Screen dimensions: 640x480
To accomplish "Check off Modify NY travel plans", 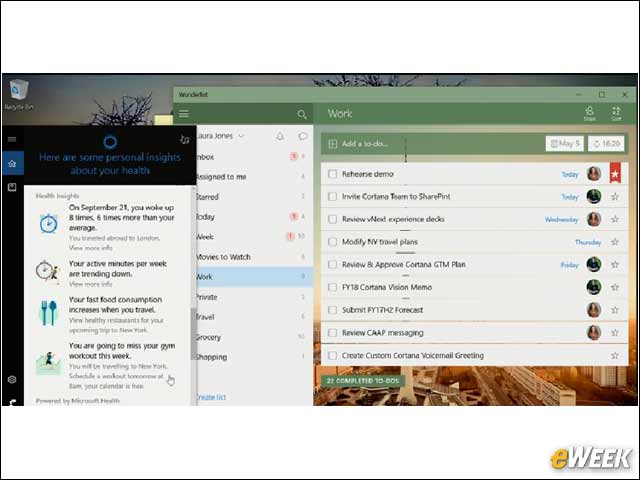I will (333, 242).
